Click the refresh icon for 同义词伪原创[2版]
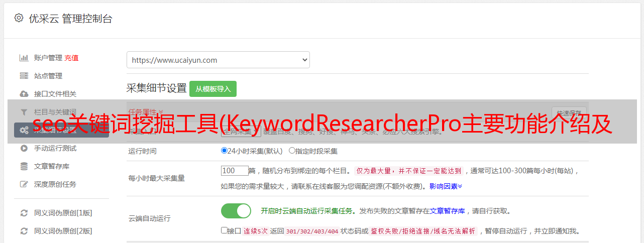 tap(24, 231)
